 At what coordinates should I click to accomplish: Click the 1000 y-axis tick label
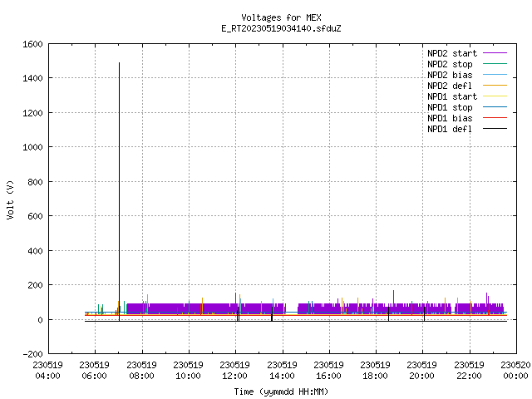pyautogui.click(x=32, y=147)
